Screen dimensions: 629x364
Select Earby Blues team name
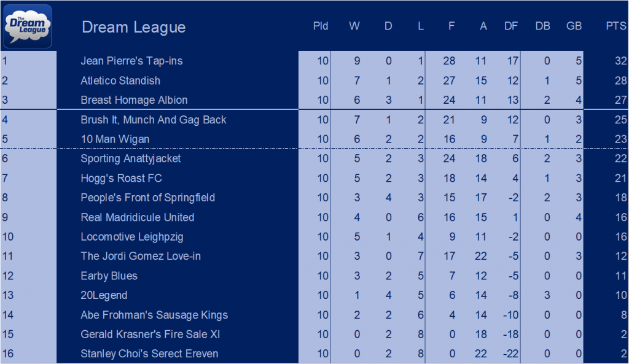coord(109,276)
